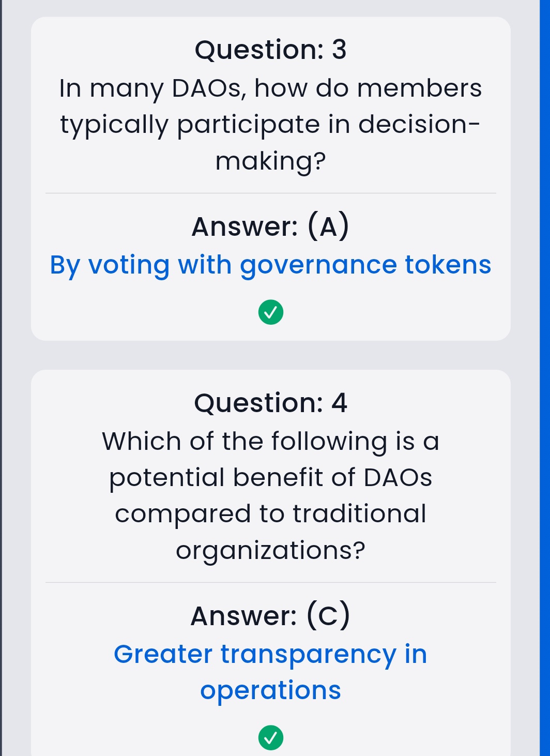This screenshot has width=550, height=756.
Task: Click the question text about DAO benefits
Action: click(x=270, y=495)
